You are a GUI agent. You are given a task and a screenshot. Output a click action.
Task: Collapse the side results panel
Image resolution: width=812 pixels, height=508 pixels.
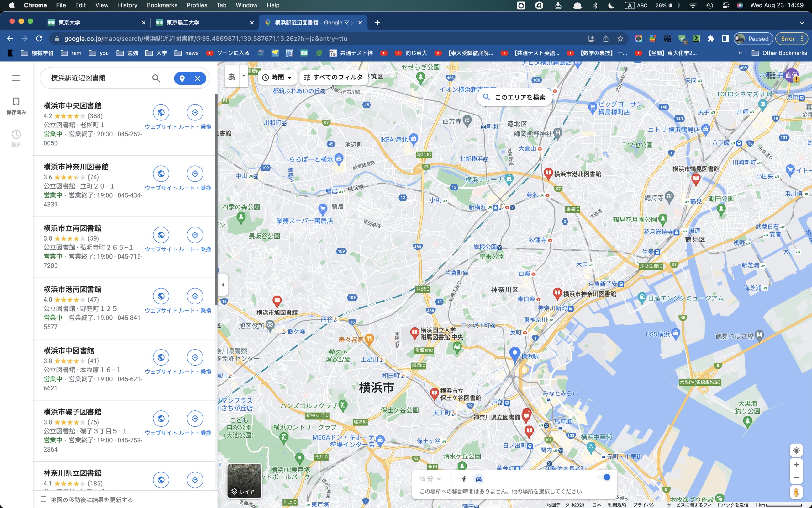click(x=223, y=285)
